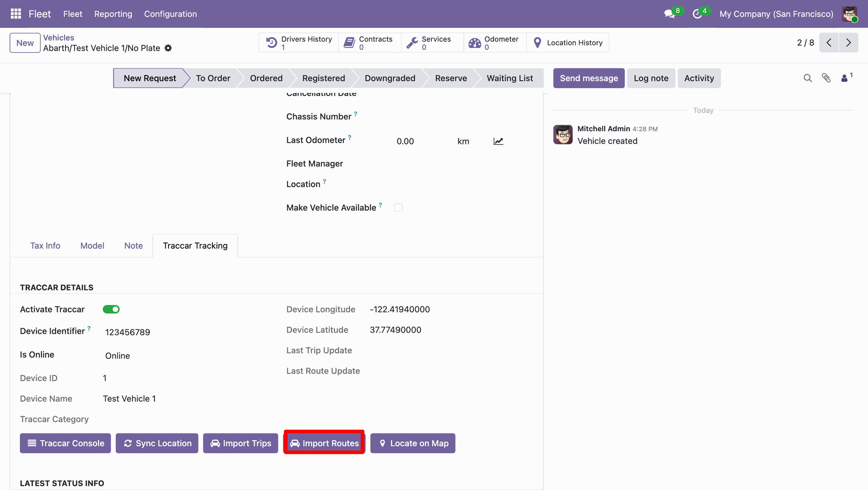The width and height of the screenshot is (868, 490).
Task: Open the Reporting menu
Action: (113, 14)
